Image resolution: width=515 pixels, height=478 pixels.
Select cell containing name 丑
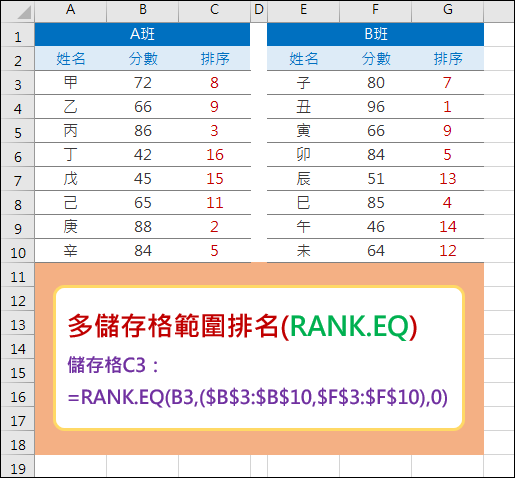pos(303,107)
